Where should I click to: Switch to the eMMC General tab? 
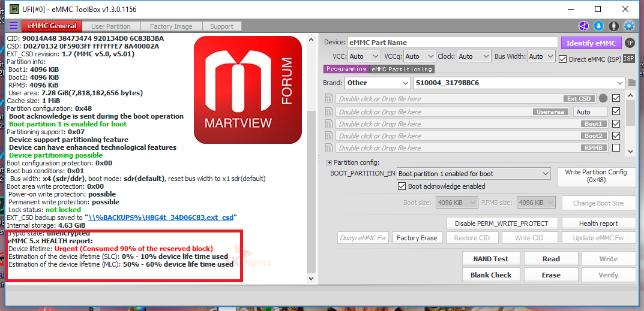(x=52, y=26)
